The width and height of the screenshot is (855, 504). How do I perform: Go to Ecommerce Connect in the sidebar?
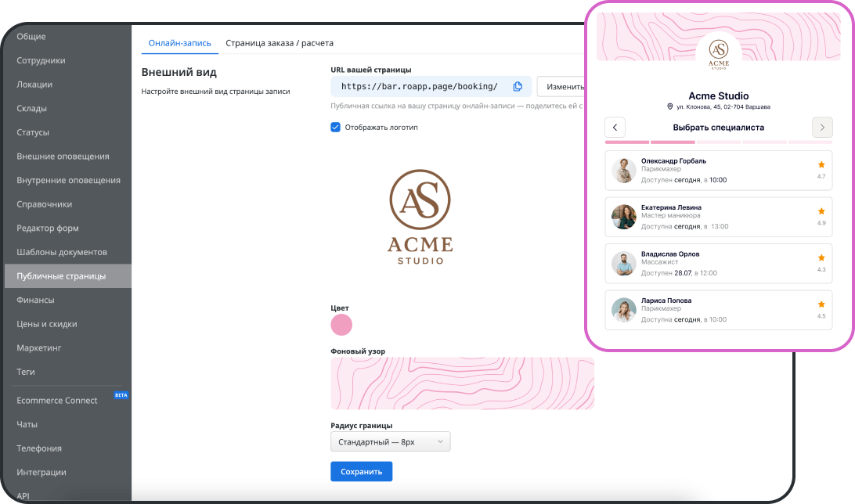(x=57, y=400)
